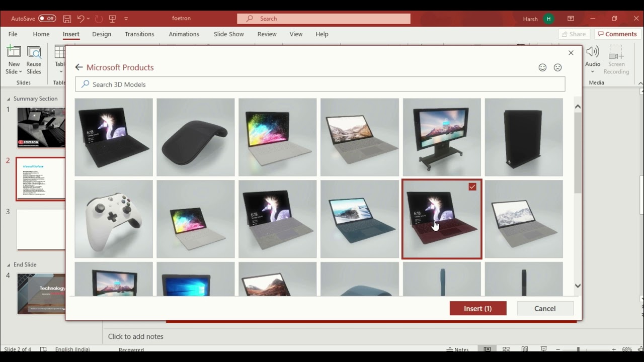Click the Cancel button
644x362 pixels.
click(x=545, y=308)
